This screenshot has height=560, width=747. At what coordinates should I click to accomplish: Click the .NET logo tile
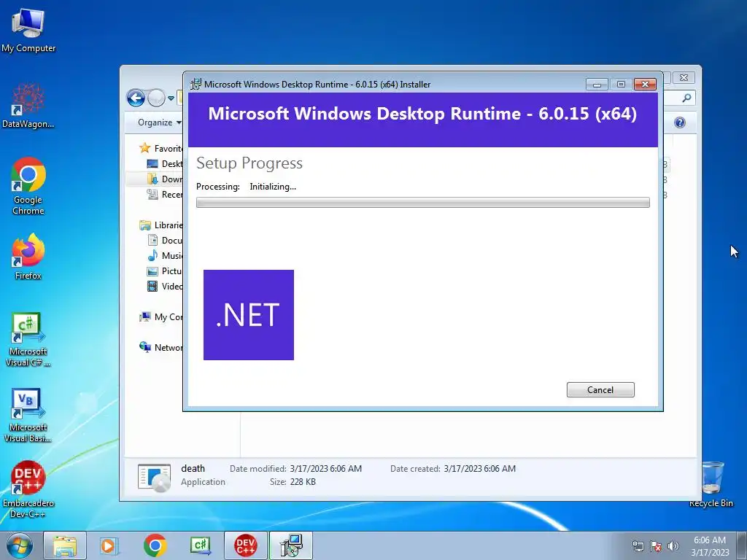[249, 315]
